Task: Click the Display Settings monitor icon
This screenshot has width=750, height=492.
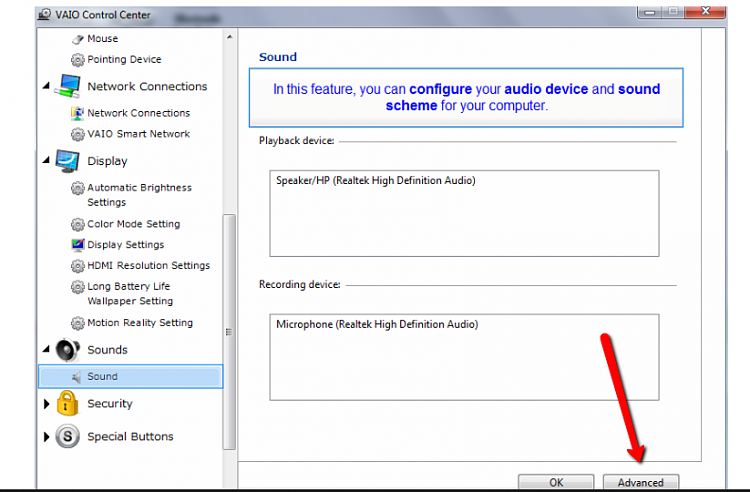Action: (x=77, y=245)
